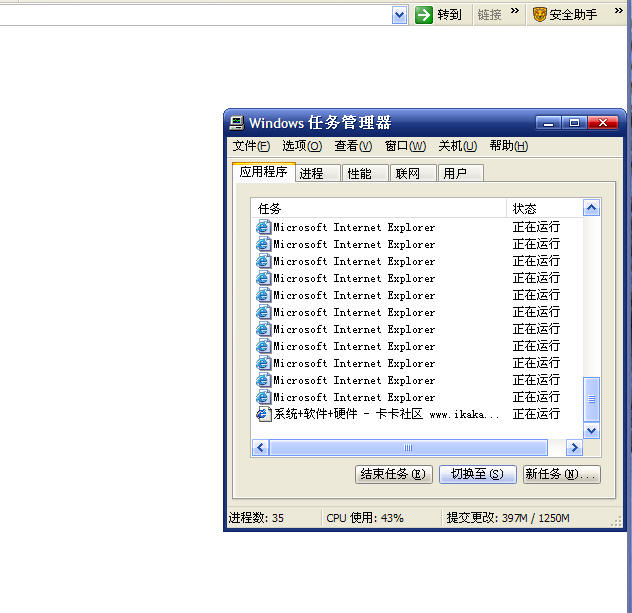
Task: Click the horizontal scroll left arrow
Action: [x=260, y=447]
